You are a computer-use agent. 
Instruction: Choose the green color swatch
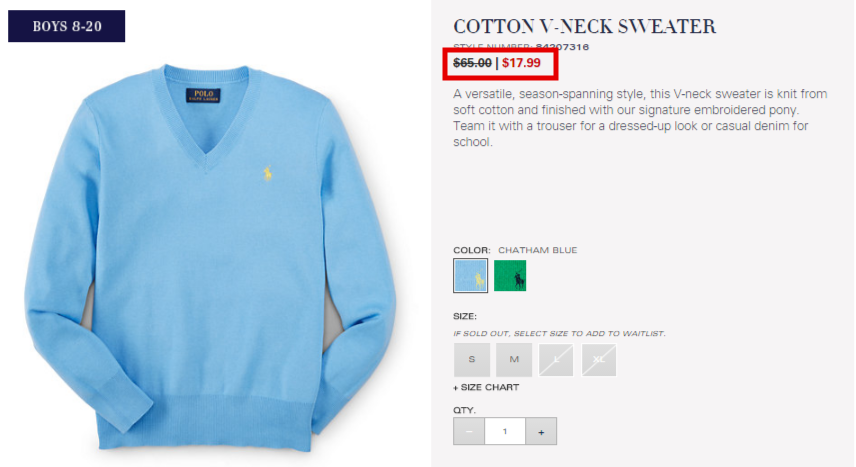point(510,276)
